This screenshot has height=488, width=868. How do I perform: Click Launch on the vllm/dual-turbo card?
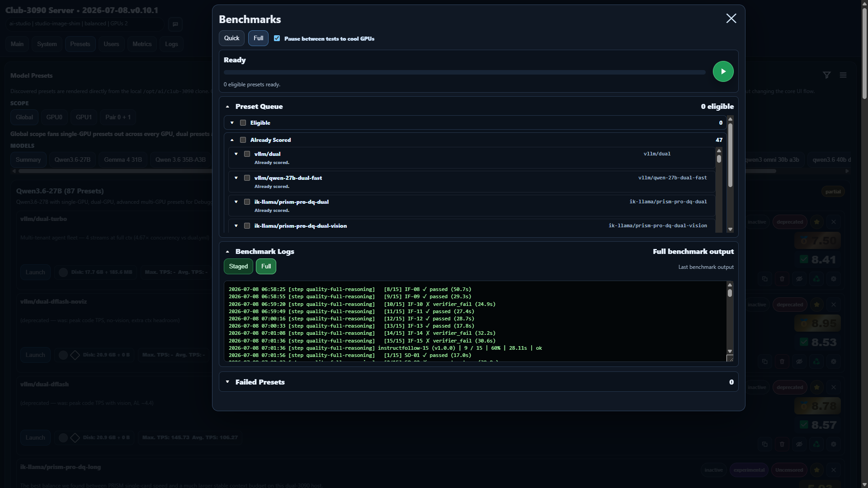point(35,272)
